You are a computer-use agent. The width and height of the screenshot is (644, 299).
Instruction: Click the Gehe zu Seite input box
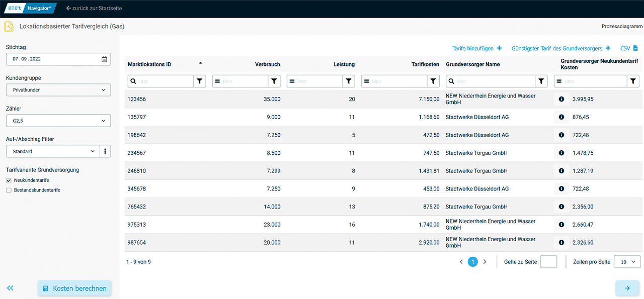click(548, 262)
